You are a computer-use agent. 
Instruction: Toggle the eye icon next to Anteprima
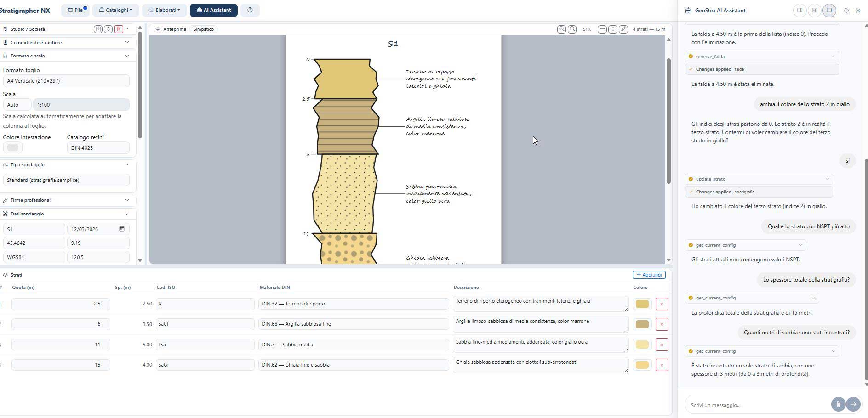[x=157, y=29]
